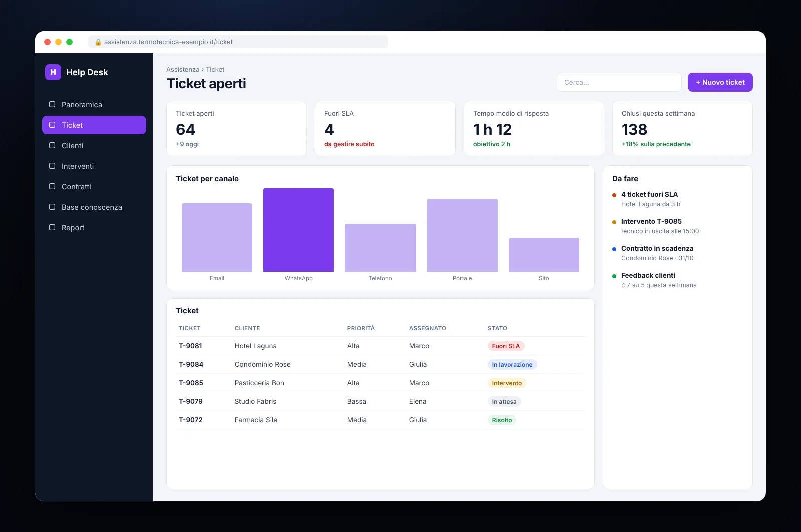
Task: Click the Intervento status badge
Action: click(x=507, y=383)
